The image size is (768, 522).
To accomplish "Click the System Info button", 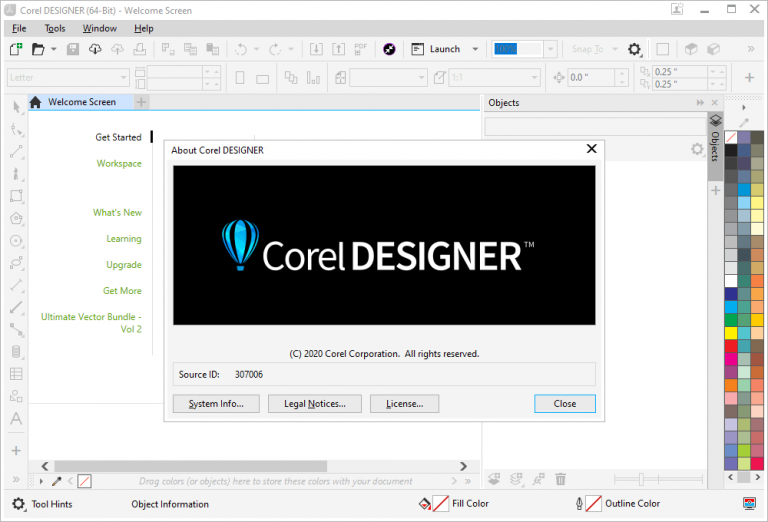I will (216, 403).
